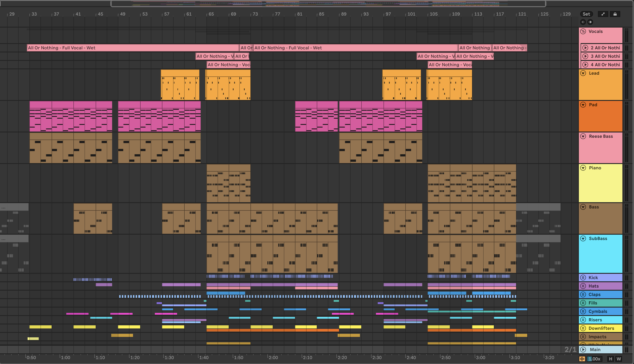Click play icon on 4 All Or Nothi track
634x364 pixels.
click(585, 65)
